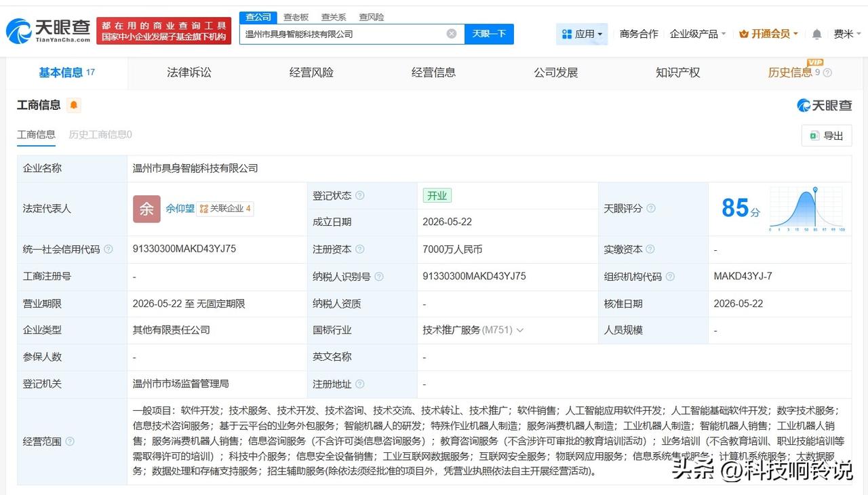This screenshot has height=495, width=868.
Task: Click the 天眼一下 search button
Action: pyautogui.click(x=489, y=34)
